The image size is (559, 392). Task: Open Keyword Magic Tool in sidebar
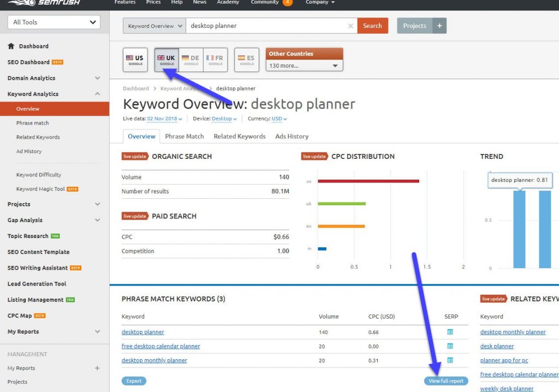(40, 189)
